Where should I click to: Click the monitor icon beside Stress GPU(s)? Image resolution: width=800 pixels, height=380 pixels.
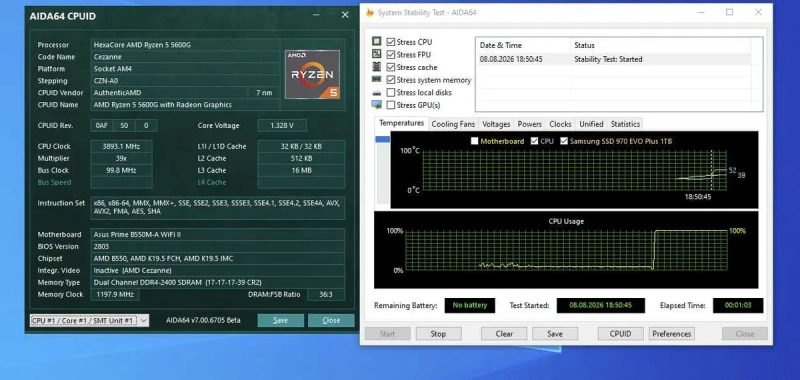tap(377, 105)
